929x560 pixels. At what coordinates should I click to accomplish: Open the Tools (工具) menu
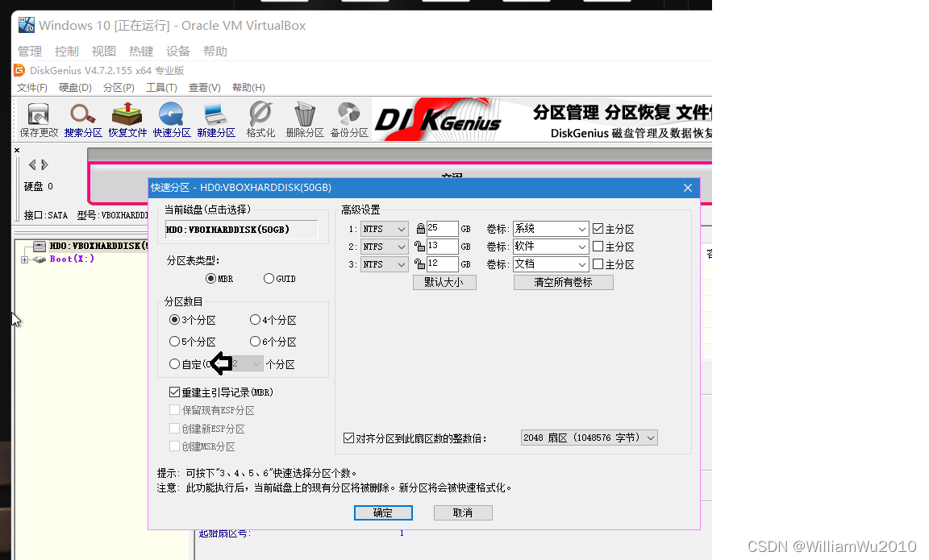pyautogui.click(x=162, y=88)
